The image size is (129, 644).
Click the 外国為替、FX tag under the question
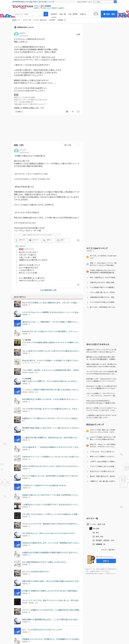(18, 108)
